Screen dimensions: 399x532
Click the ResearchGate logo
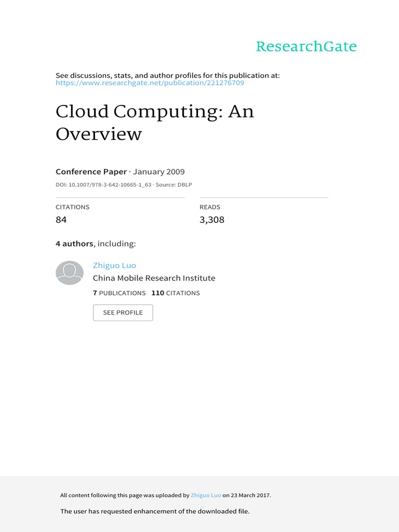click(306, 47)
